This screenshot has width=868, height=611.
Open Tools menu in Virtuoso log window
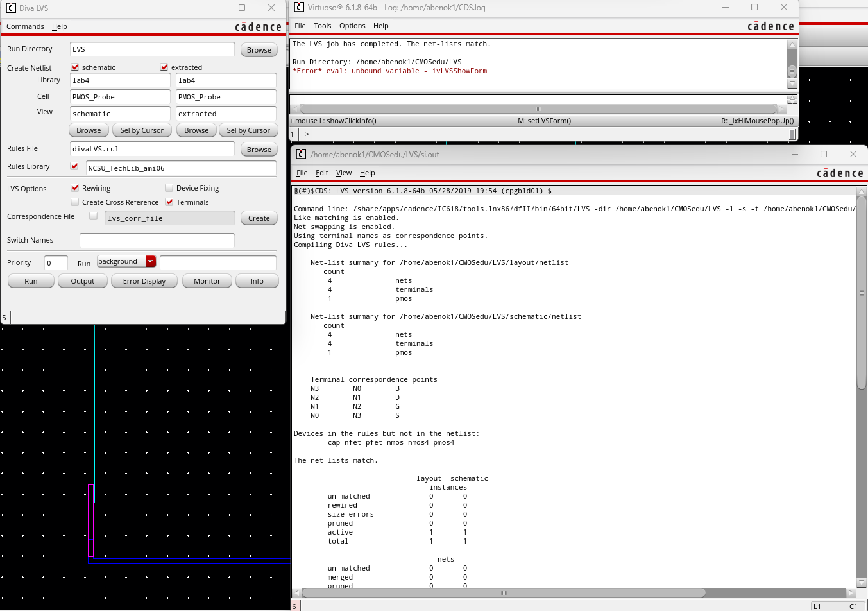click(x=322, y=26)
